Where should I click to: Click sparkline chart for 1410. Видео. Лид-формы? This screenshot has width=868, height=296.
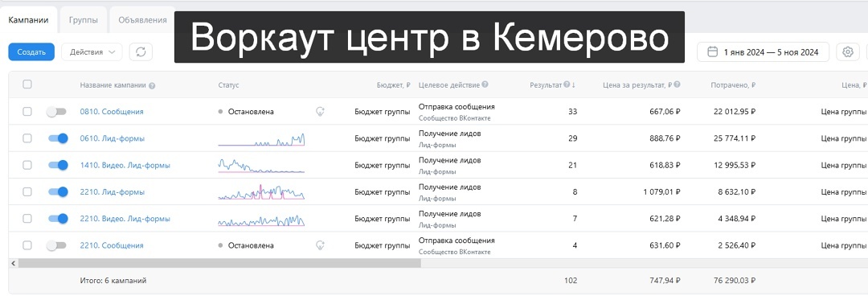261,166
